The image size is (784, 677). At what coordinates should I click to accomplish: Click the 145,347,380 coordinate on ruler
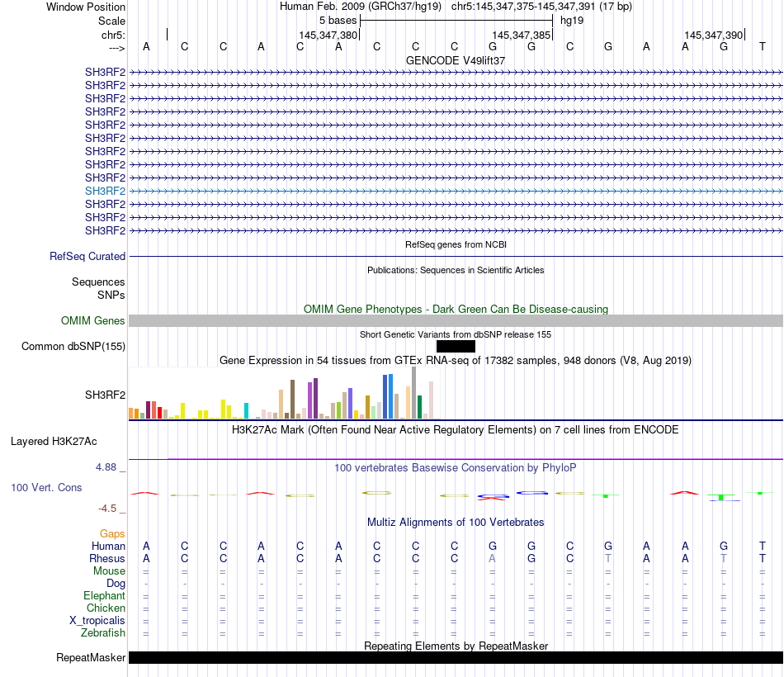point(328,35)
